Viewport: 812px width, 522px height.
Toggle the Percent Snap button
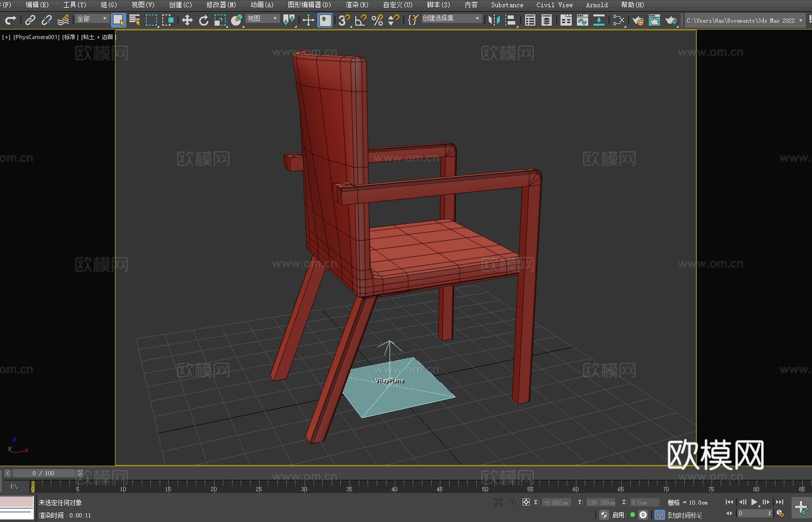tap(377, 20)
